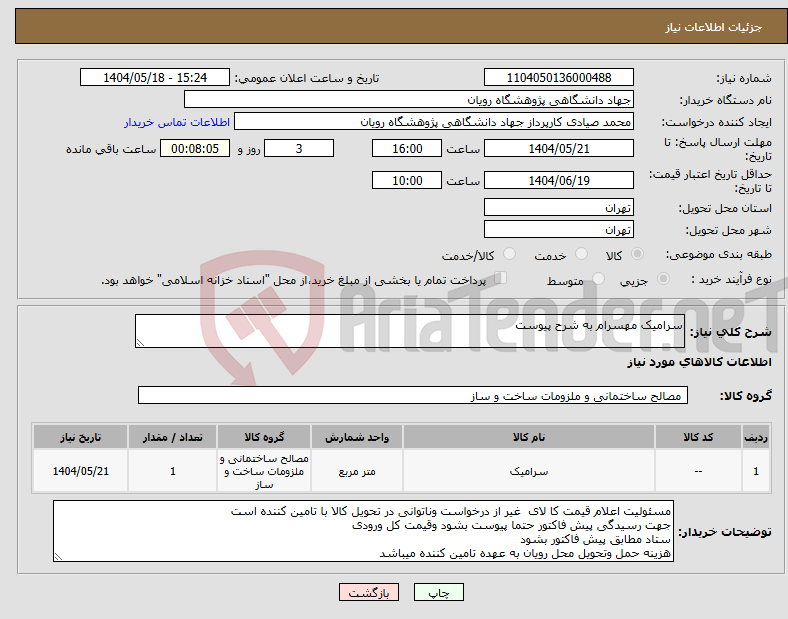The height and width of the screenshot is (619, 788).
Task: Click the توضیحات خریدار text area
Action: [363, 531]
